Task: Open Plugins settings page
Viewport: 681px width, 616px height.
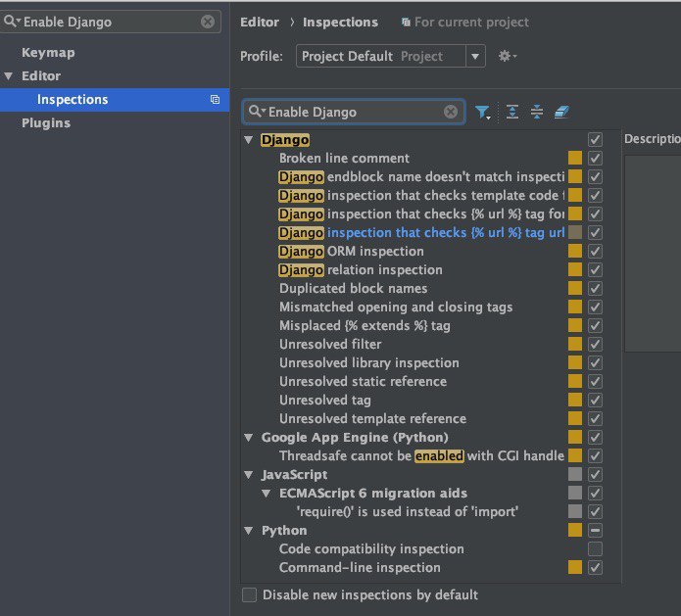Action: click(x=46, y=122)
